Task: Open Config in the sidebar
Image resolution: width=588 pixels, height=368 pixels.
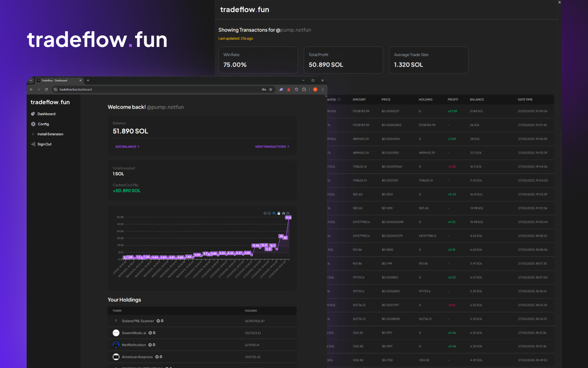Action: point(43,124)
